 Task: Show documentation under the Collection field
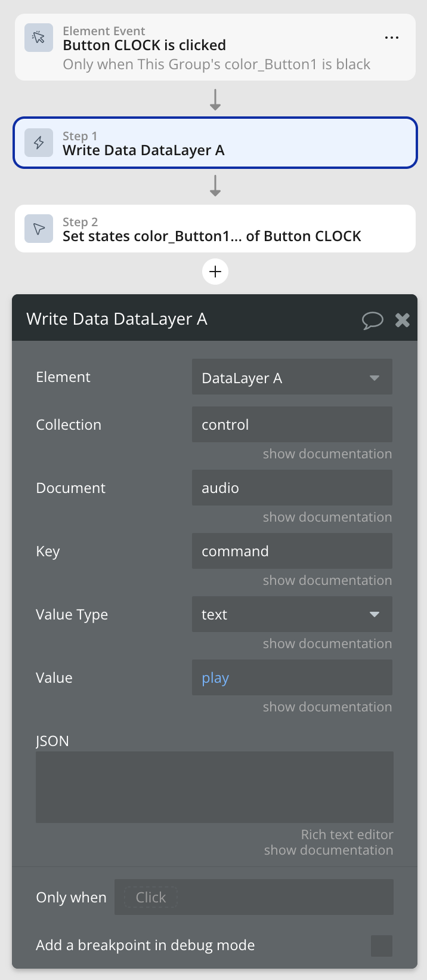327,454
